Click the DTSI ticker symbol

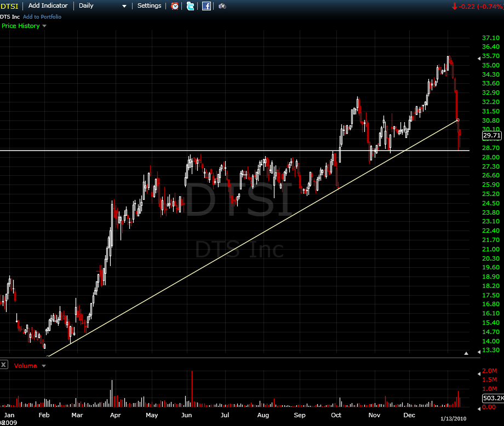[9, 6]
